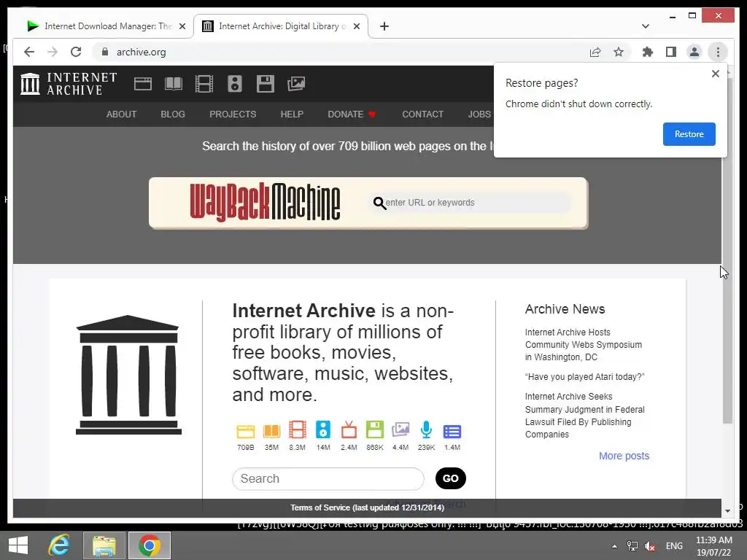
Task: Open the JOBS menu item
Action: pos(479,114)
